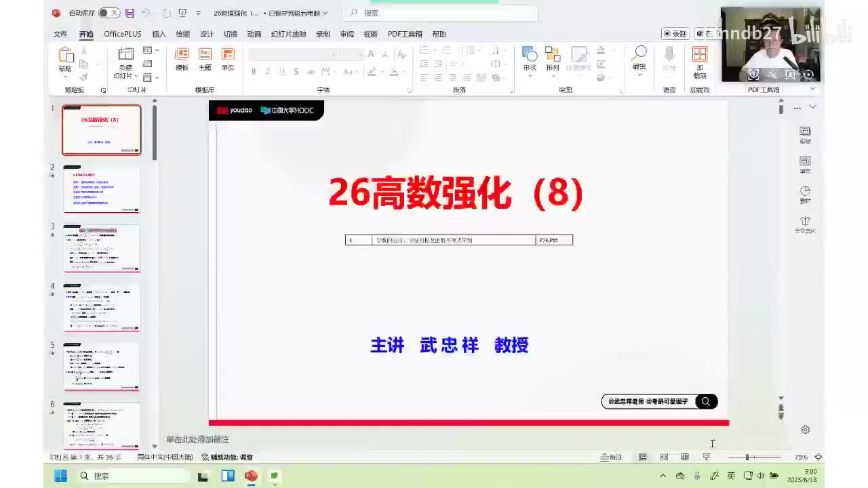Switch to Normal view icon
The height and width of the screenshot is (488, 868).
click(x=642, y=457)
